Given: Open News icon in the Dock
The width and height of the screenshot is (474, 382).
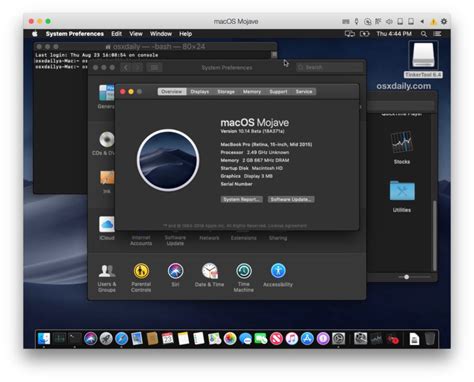Looking at the screenshot, I should (x=276, y=339).
